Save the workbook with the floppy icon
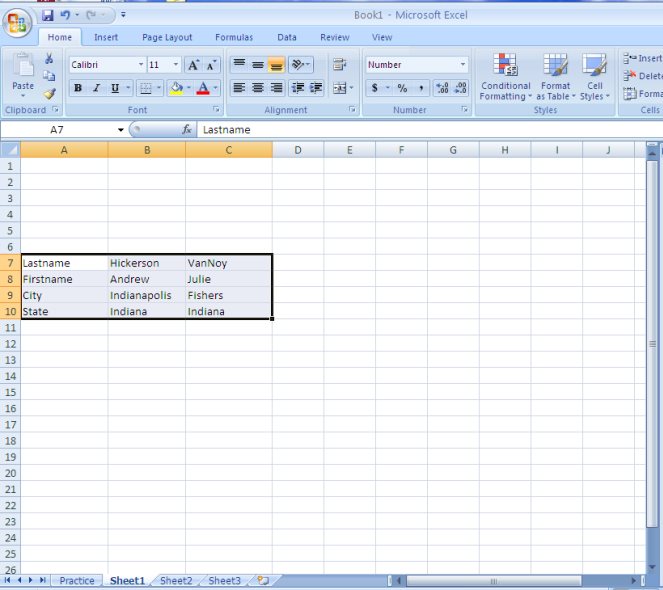 click(x=47, y=15)
